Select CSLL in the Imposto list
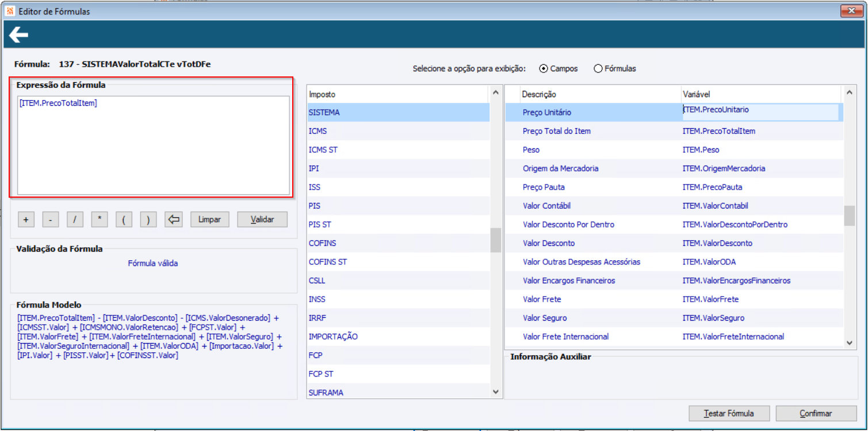 [x=398, y=280]
